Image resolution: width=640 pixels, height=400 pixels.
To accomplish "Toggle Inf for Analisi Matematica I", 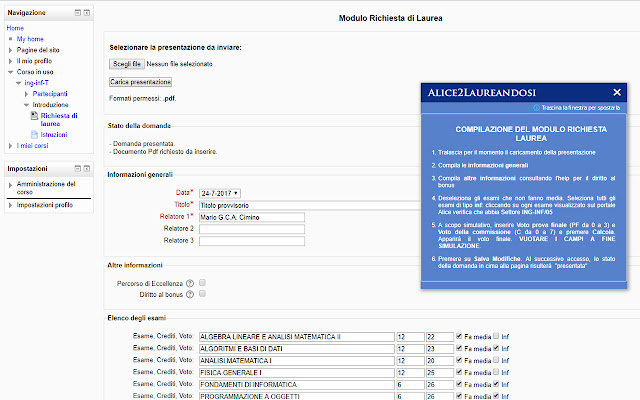I will 496,360.
